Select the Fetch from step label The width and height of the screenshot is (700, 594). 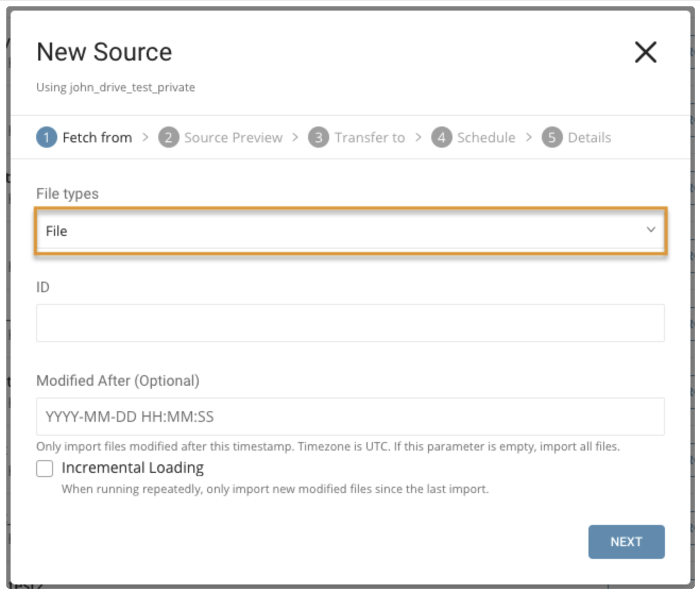97,138
